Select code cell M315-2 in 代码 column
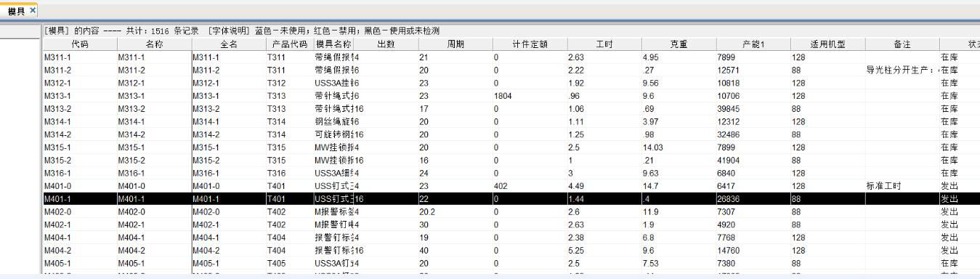This screenshot has width=980, height=279. [x=80, y=160]
